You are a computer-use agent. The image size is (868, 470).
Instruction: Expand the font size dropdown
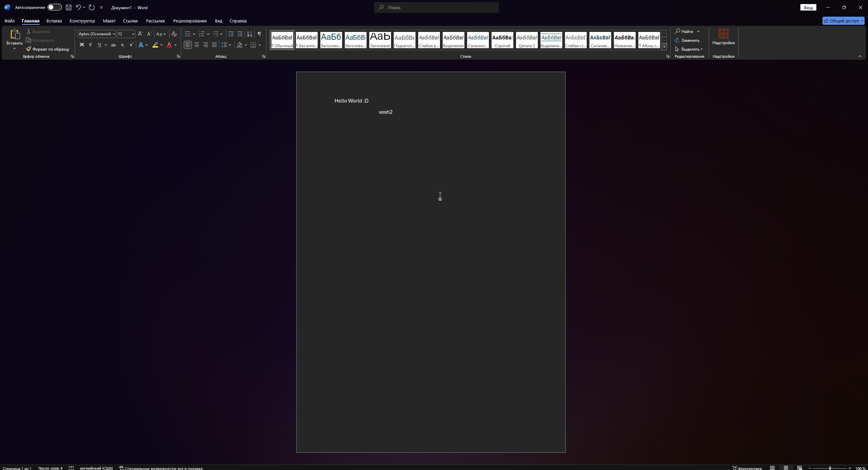(x=133, y=34)
